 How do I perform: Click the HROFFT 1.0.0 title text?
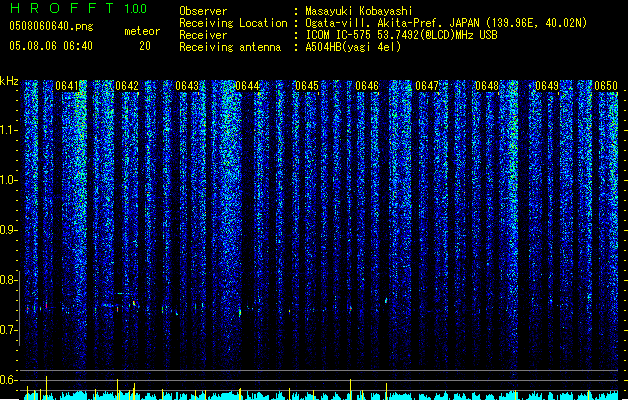(78, 8)
